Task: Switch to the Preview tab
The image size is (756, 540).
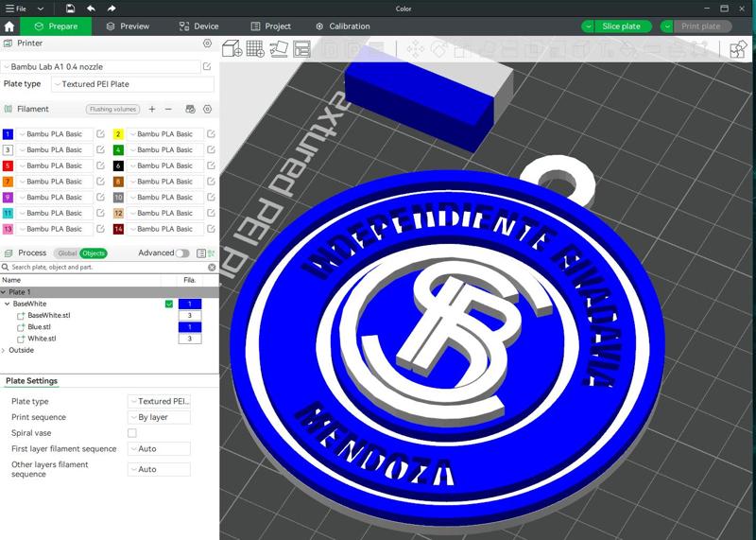Action: point(129,26)
